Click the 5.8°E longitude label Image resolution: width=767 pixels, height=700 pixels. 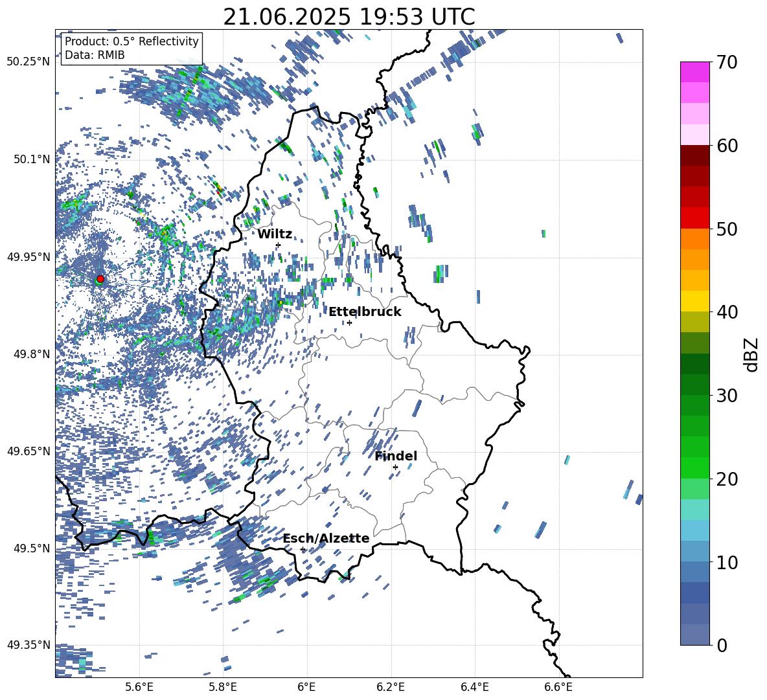coord(223,687)
